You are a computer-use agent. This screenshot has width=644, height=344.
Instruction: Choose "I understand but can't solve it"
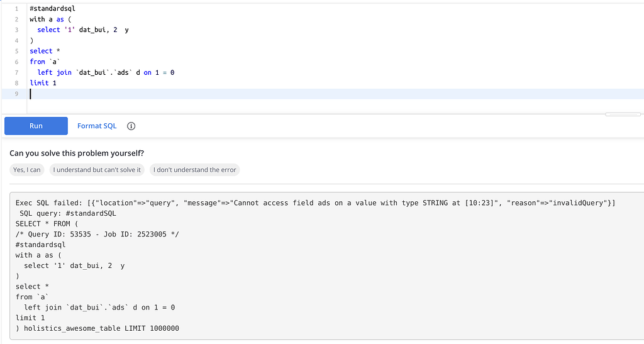[x=97, y=170]
